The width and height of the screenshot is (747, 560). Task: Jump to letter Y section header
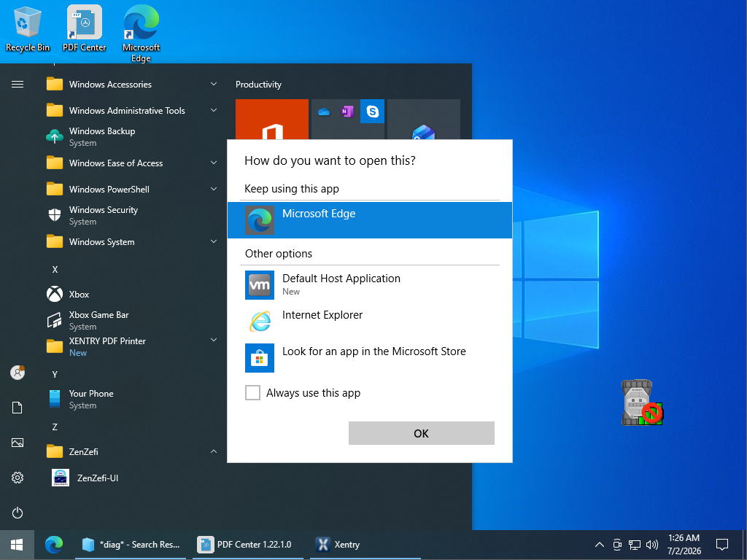(55, 374)
